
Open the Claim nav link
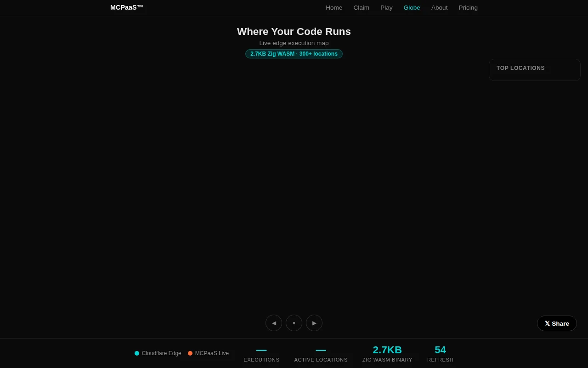pos(361,7)
